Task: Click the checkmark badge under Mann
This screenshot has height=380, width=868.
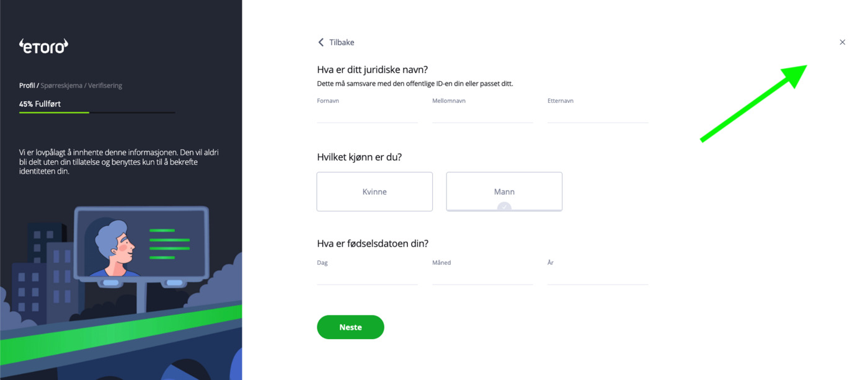Action: [504, 207]
